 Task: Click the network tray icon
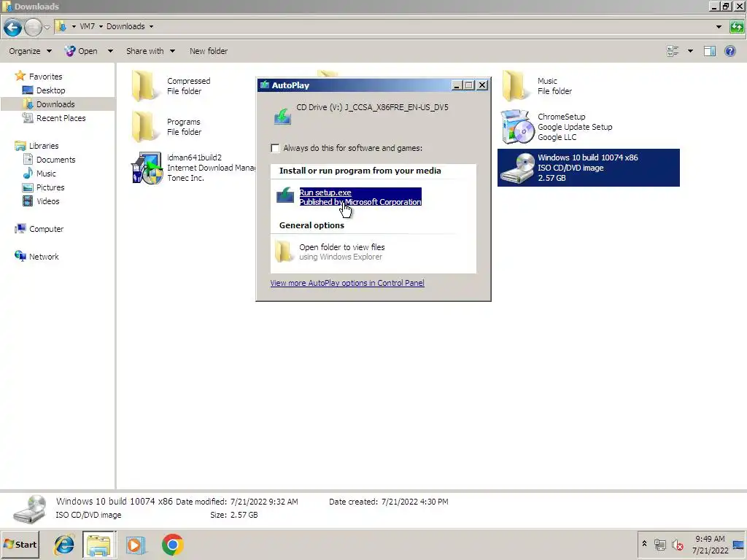[x=659, y=544]
